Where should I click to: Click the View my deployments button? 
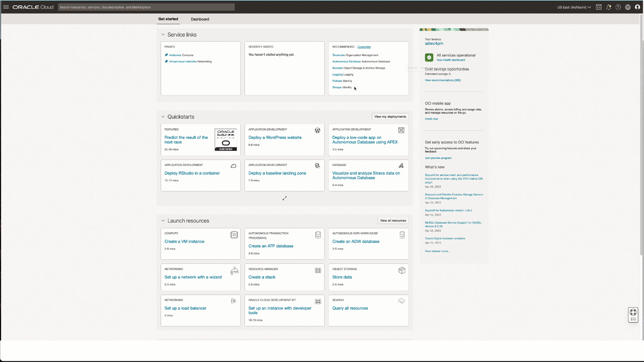click(x=390, y=117)
